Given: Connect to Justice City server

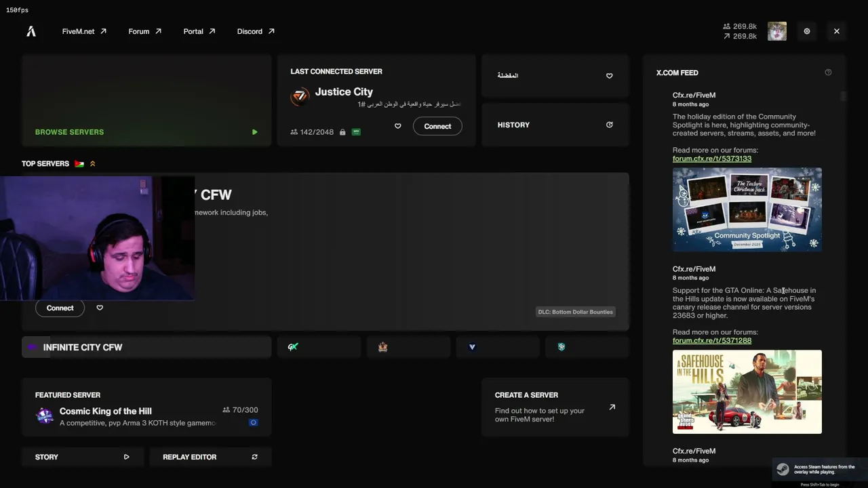Looking at the screenshot, I should coord(437,126).
